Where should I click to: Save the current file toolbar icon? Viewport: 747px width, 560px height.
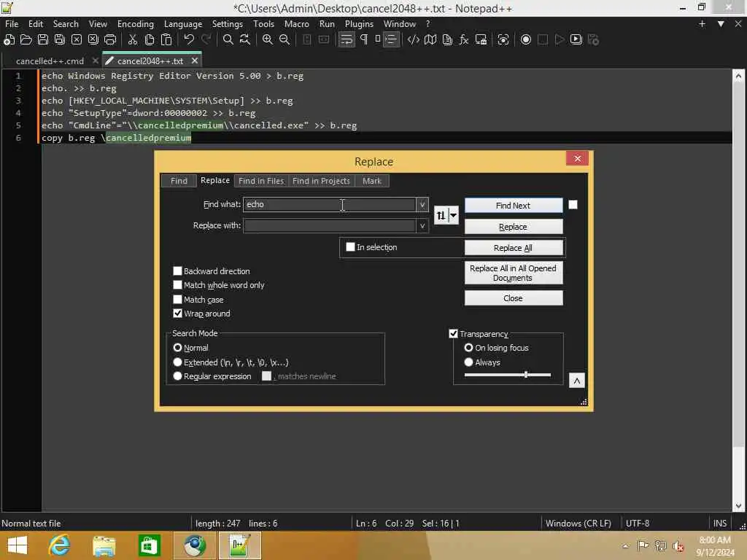tap(43, 39)
